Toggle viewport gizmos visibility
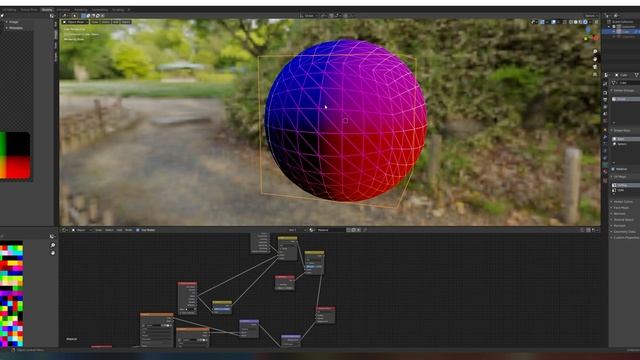The width and height of the screenshot is (640, 360). point(542,22)
